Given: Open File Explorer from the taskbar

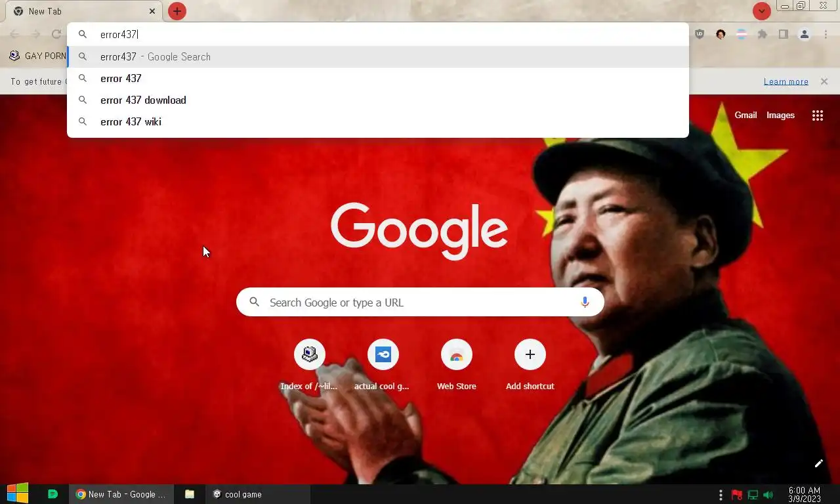Looking at the screenshot, I should (x=189, y=494).
